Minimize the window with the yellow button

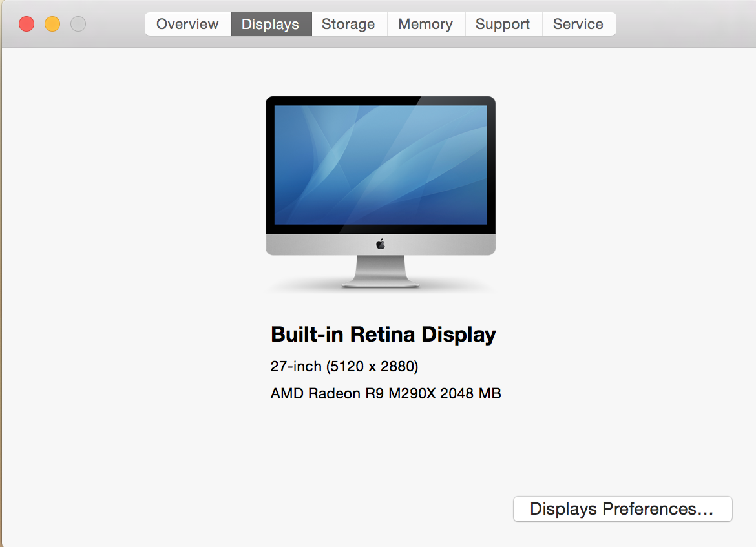coord(52,24)
